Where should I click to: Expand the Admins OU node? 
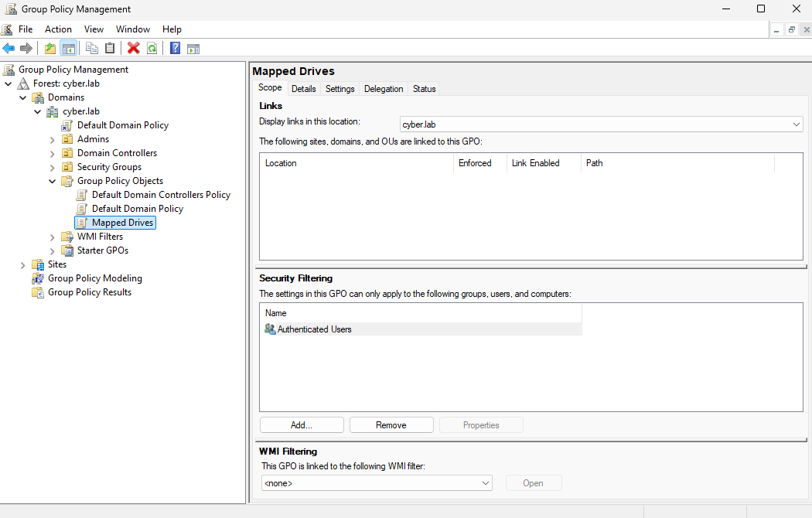coord(53,139)
